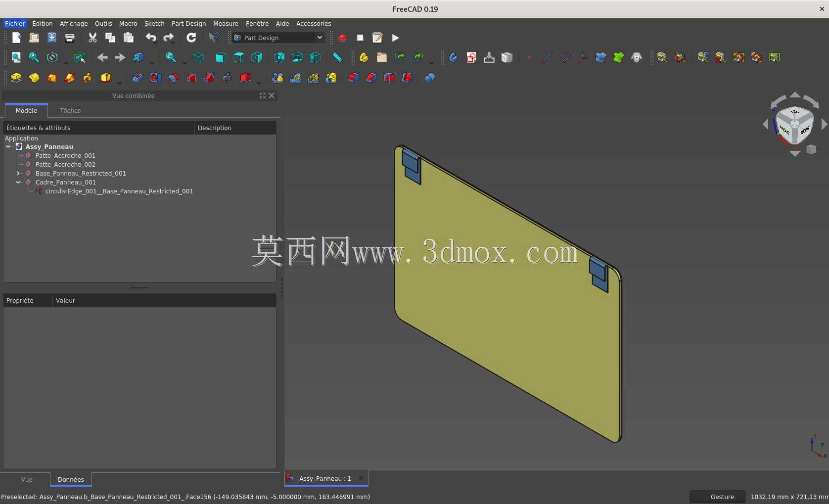Open the Part Design menu
829x504 pixels.
tap(188, 23)
